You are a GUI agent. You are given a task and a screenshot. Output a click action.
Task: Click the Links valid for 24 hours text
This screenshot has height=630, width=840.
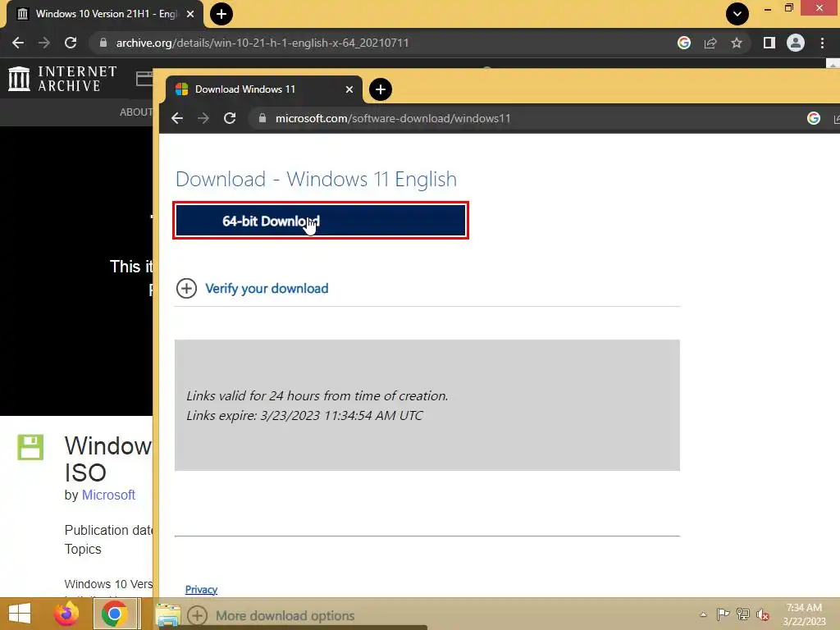coord(317,396)
